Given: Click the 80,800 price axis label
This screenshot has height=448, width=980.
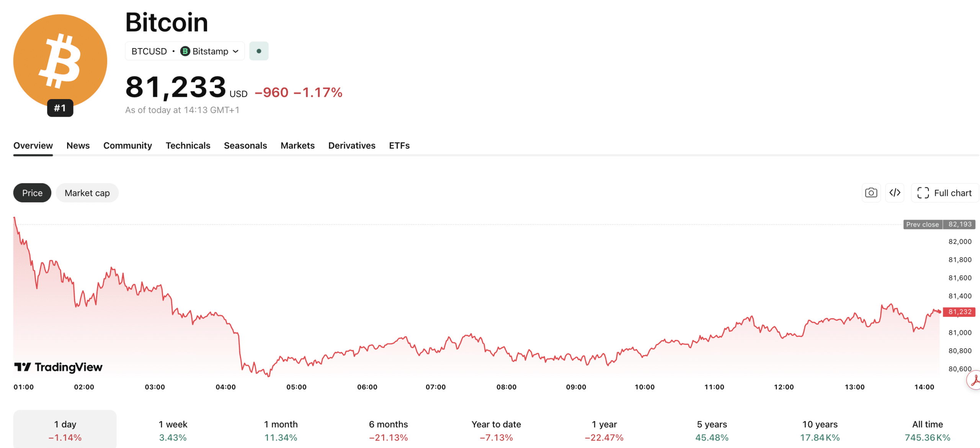Looking at the screenshot, I should (960, 351).
